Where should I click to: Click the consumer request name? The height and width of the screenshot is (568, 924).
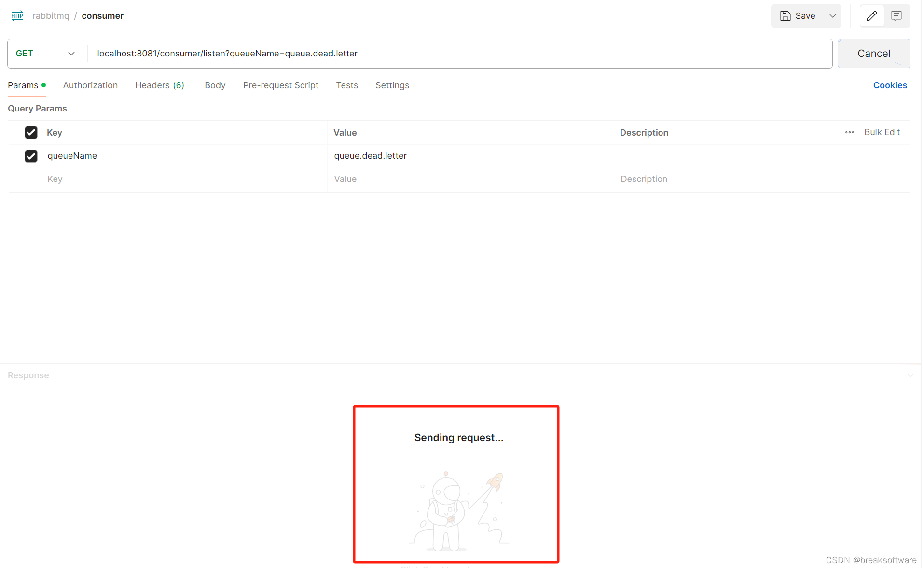(102, 16)
